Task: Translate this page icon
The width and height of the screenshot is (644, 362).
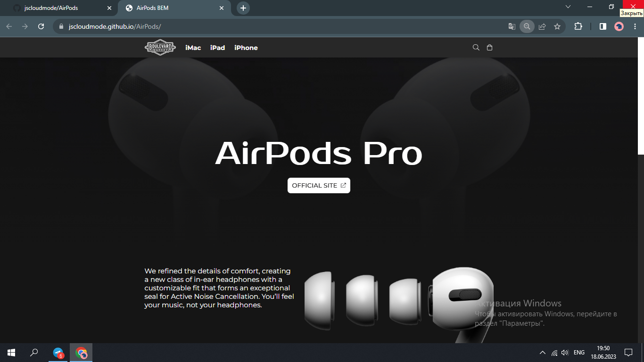Action: 512,27
